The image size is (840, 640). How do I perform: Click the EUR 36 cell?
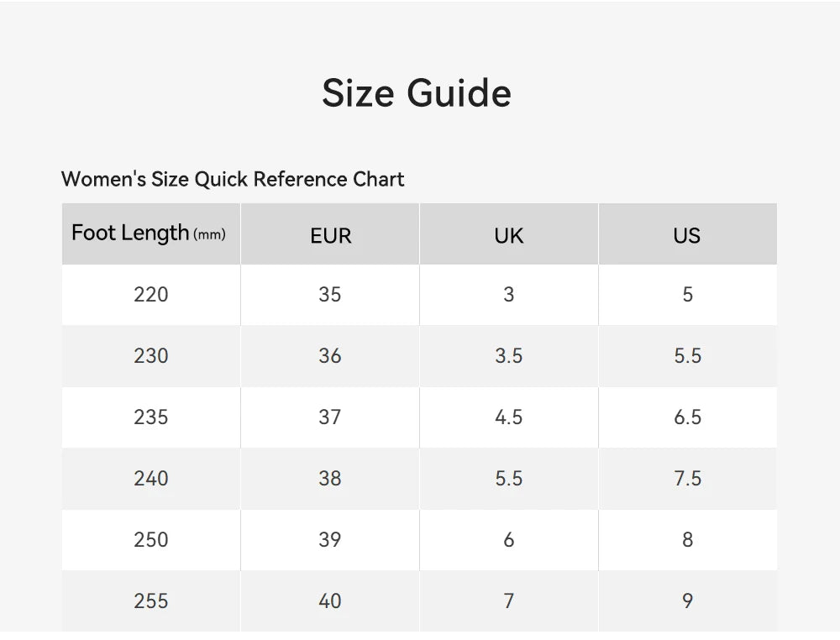[x=330, y=356]
